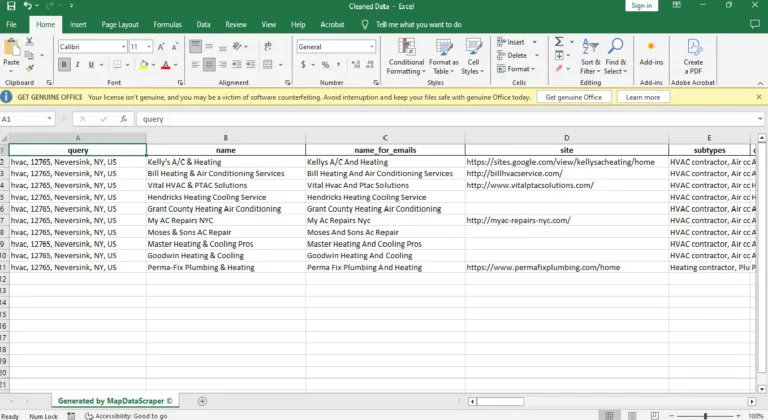Open the Add-ins button
This screenshot has width=768, height=420.
(x=651, y=53)
